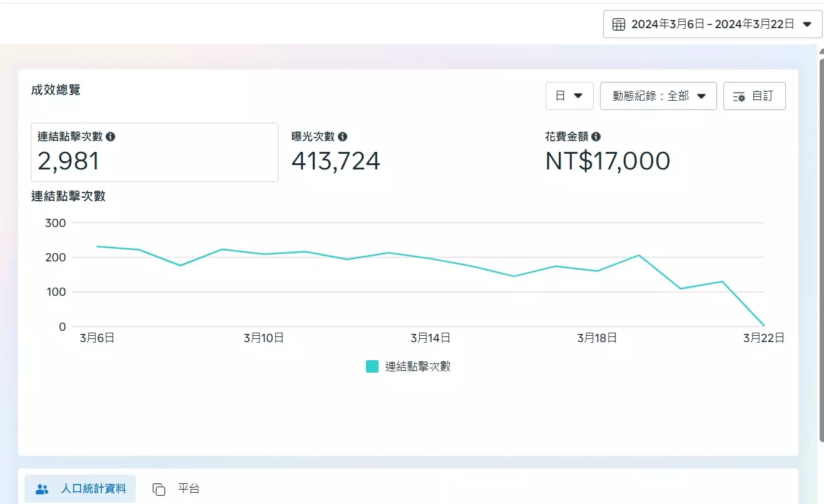
Task: Click info icon next to 花費金額
Action: 596,136
